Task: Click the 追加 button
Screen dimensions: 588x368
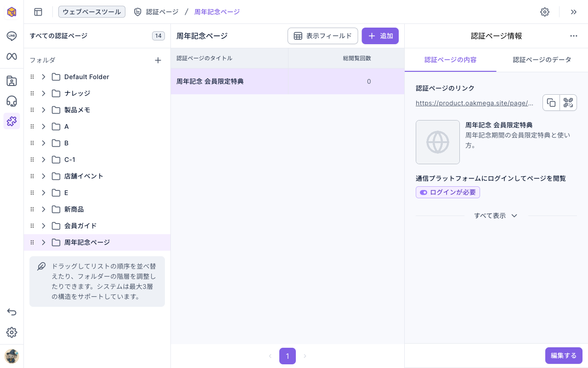Action: click(380, 36)
